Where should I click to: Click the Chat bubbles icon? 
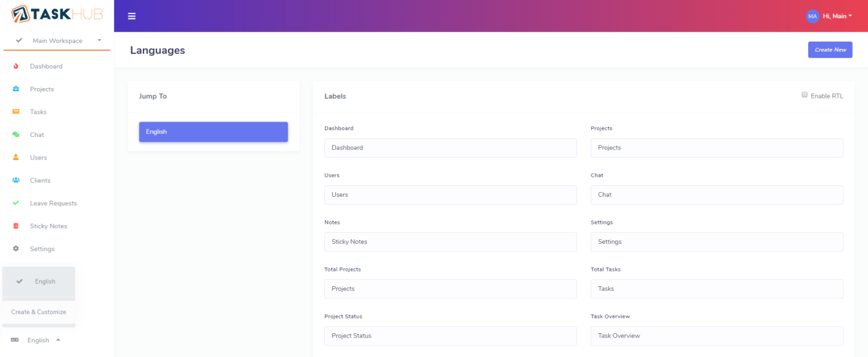point(16,135)
